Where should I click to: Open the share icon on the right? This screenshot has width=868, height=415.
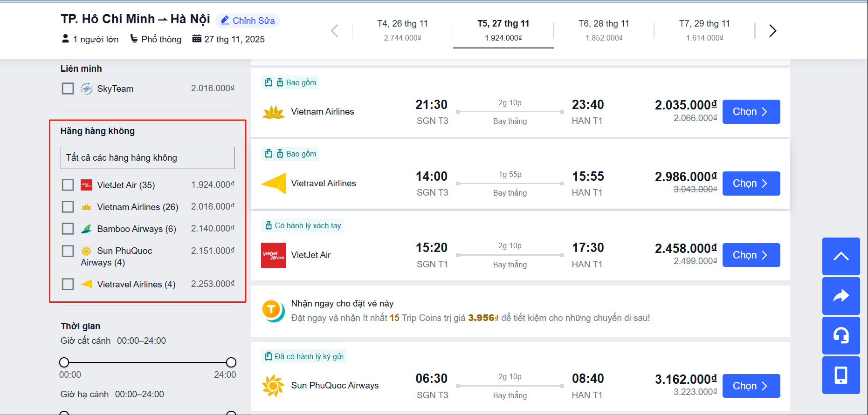pyautogui.click(x=841, y=296)
